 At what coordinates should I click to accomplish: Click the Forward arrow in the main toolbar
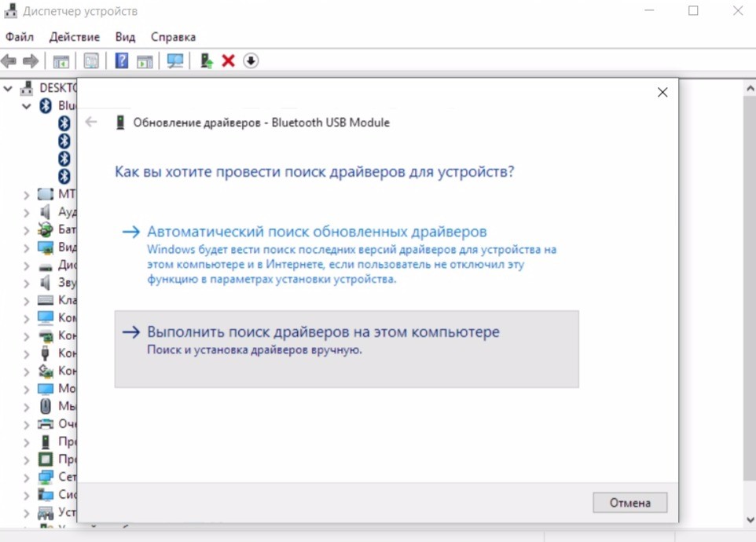coord(31,60)
